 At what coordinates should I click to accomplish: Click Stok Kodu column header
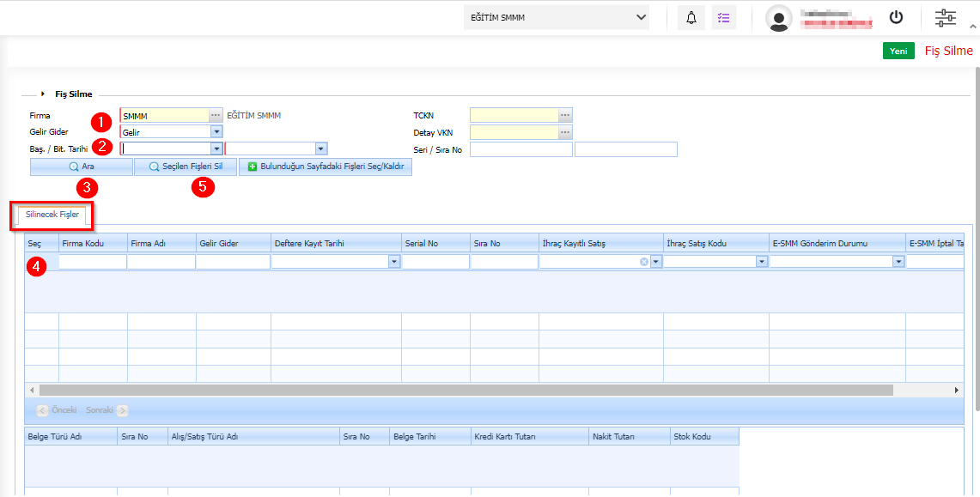(x=704, y=436)
